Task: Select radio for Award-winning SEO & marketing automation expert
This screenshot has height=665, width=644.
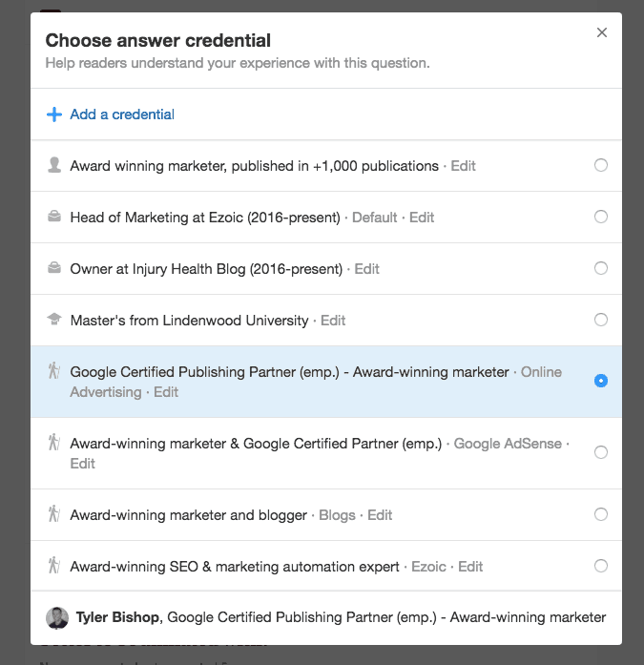Action: (601, 566)
